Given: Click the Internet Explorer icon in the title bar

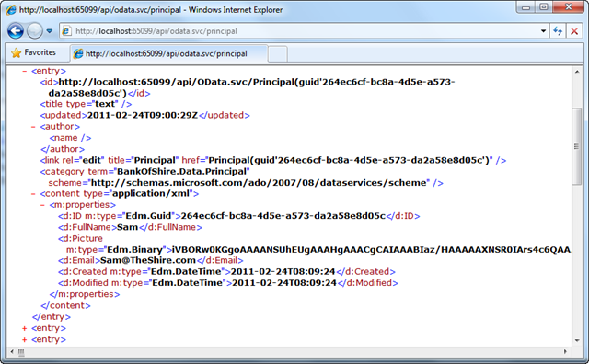Looking at the screenshot, I should pos(11,10).
